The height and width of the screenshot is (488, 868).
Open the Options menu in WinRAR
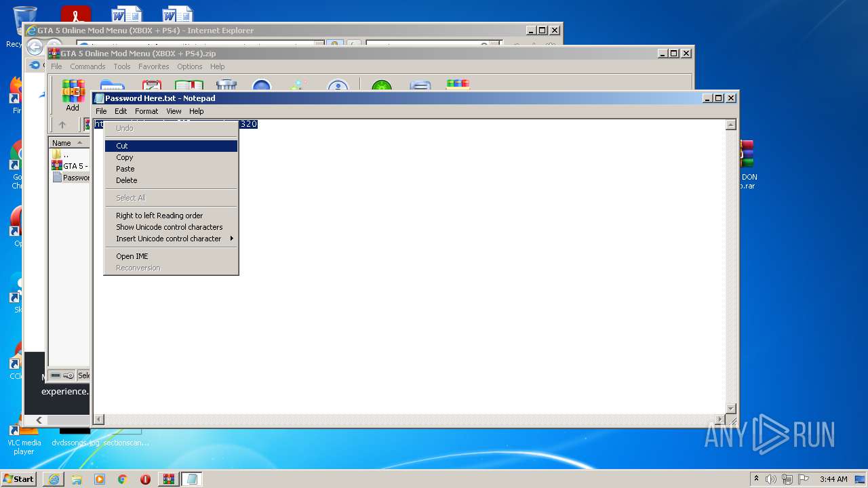point(190,66)
